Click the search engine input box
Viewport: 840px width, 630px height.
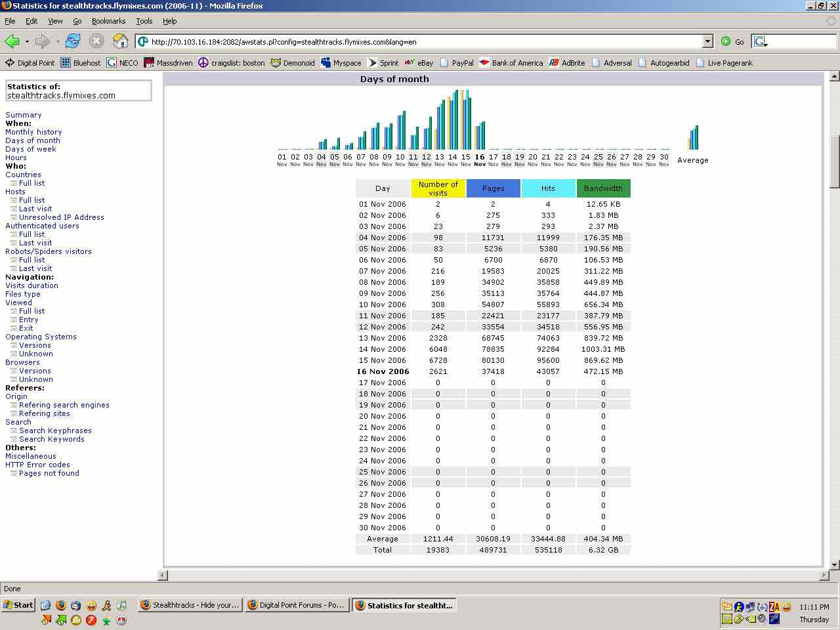point(802,42)
